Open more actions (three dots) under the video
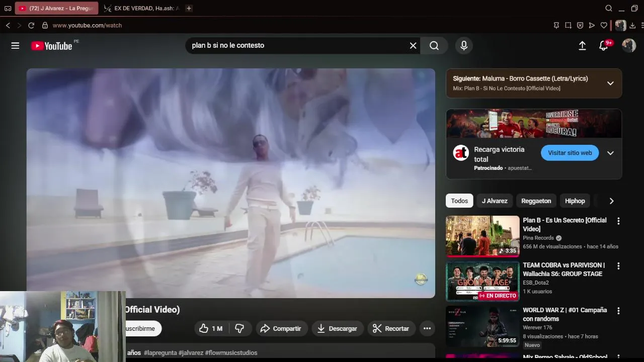This screenshot has height=362, width=644. (427, 328)
